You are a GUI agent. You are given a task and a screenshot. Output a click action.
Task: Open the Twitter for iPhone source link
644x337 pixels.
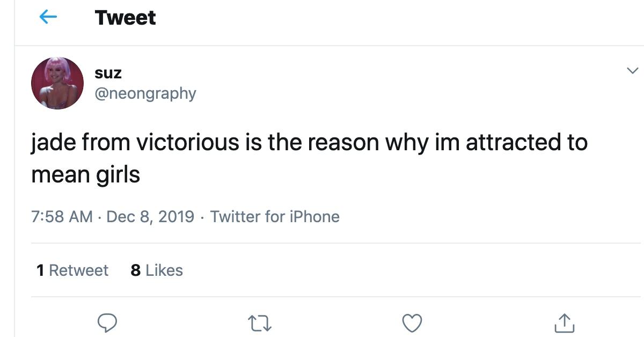point(275,217)
